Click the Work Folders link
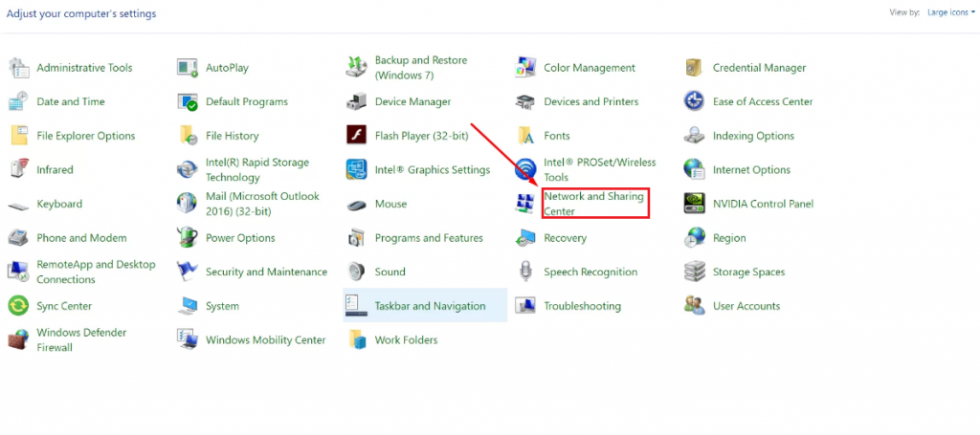980x435 pixels. 406,340
